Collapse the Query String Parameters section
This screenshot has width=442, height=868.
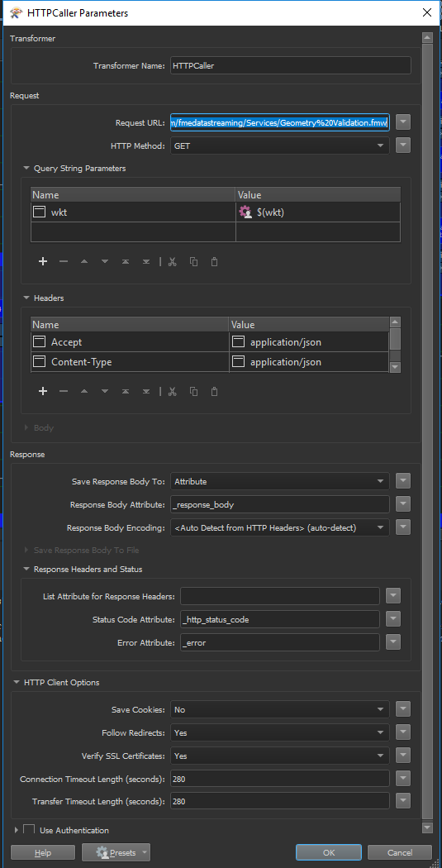(26, 169)
